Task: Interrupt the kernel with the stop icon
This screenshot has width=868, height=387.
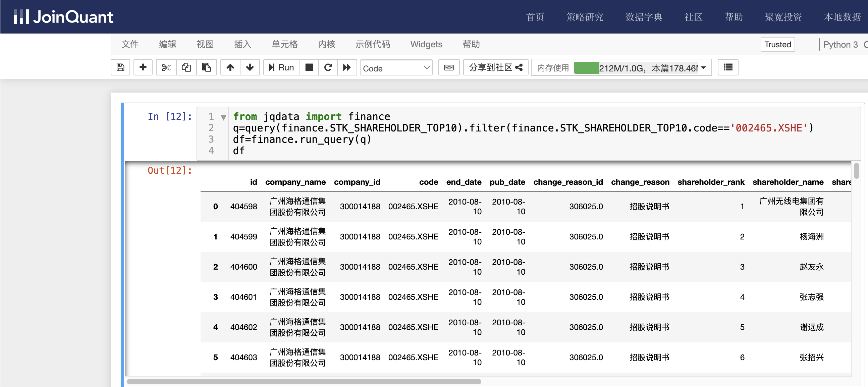Action: 309,68
